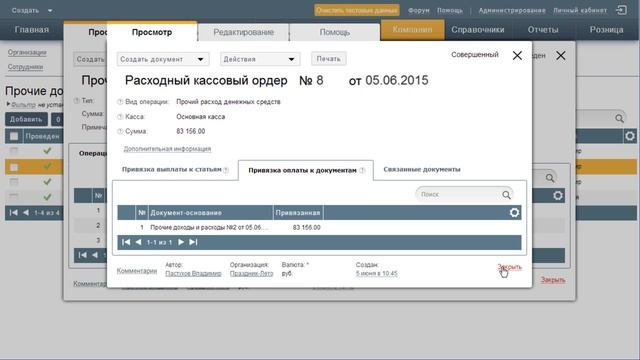Open the 'Помощь' link in top bar

[x=450, y=10]
